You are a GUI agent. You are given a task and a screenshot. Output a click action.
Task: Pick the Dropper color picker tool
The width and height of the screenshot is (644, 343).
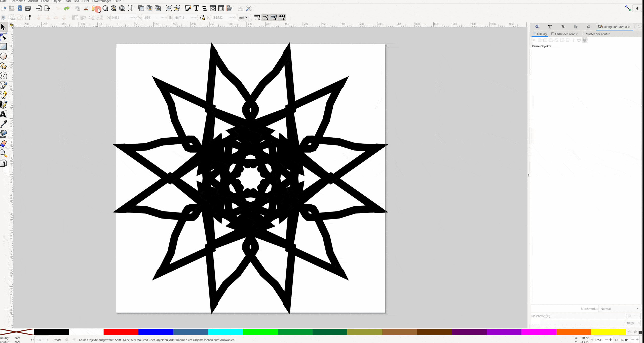[x=4, y=124]
